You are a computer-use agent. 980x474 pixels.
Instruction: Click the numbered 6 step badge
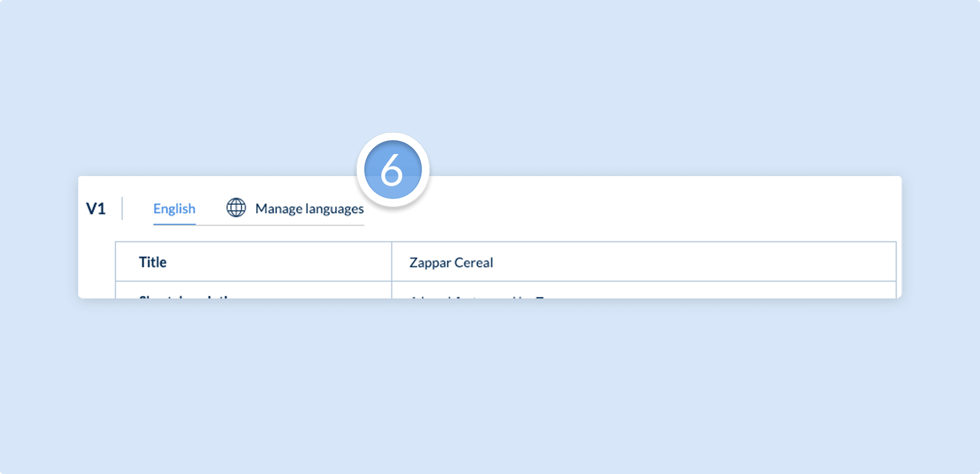click(393, 170)
